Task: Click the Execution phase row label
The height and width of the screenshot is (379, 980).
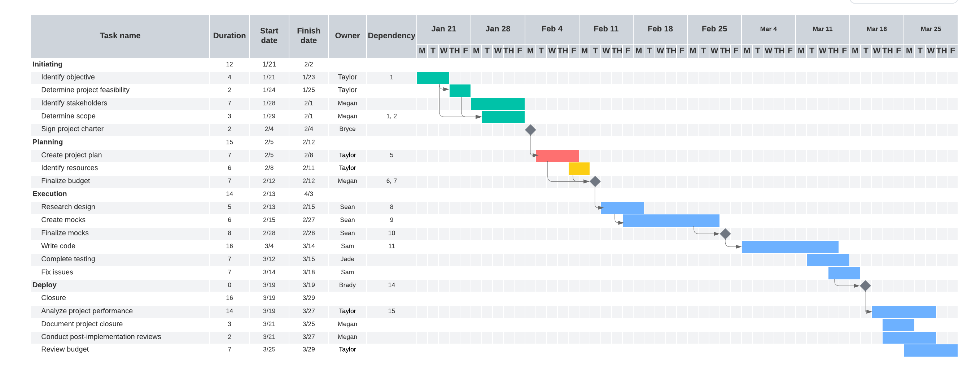Action: [x=50, y=194]
